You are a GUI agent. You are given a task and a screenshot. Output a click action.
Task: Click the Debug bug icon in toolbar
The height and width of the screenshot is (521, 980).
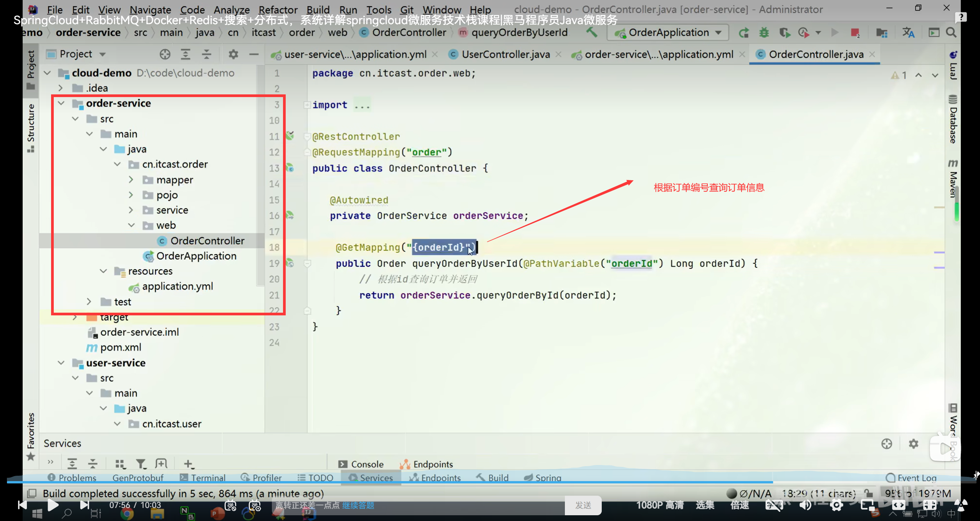tap(764, 33)
